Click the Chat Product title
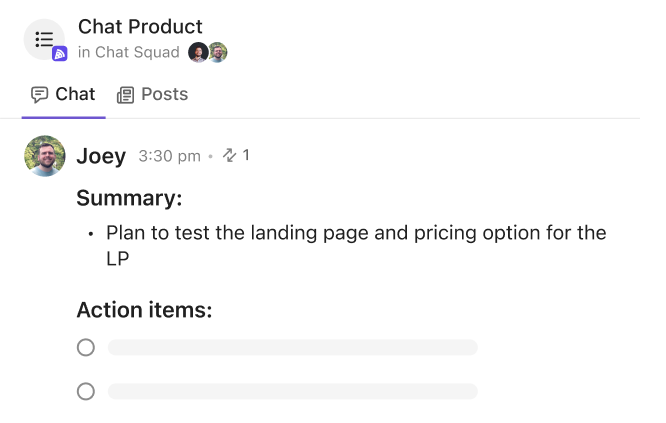The width and height of the screenshot is (666, 423). coord(140,27)
